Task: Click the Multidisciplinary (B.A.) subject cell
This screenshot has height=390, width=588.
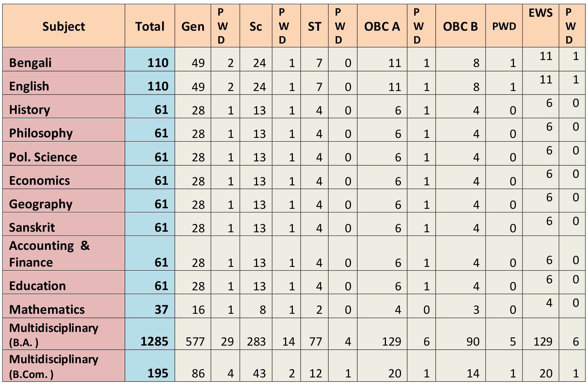Action: click(54, 335)
